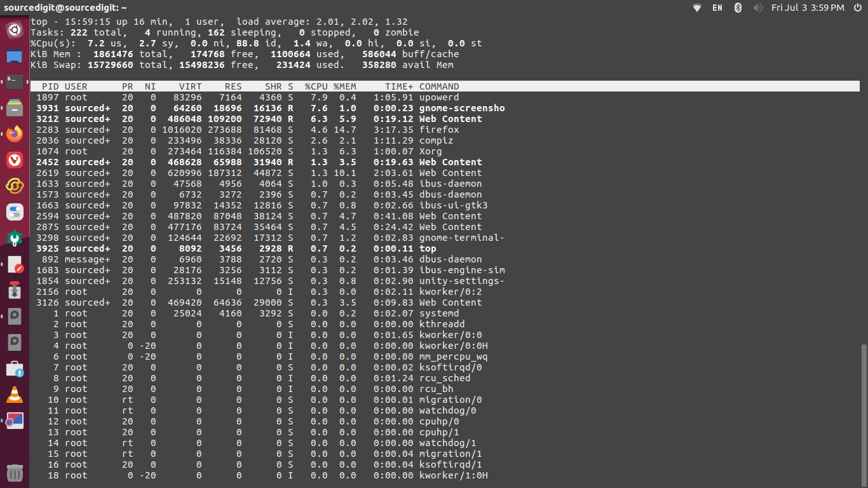Click the watchdog/1 process name

pyautogui.click(x=448, y=443)
